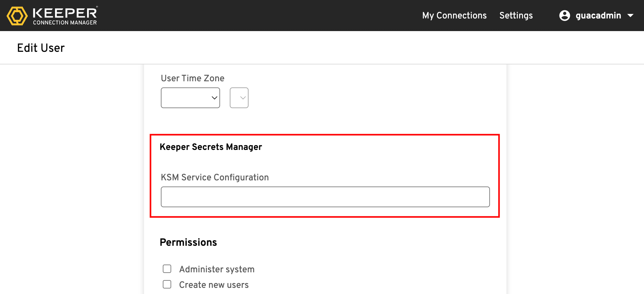Open the User Time Zone region dropdown
Image resolution: width=644 pixels, height=294 pixels.
190,98
